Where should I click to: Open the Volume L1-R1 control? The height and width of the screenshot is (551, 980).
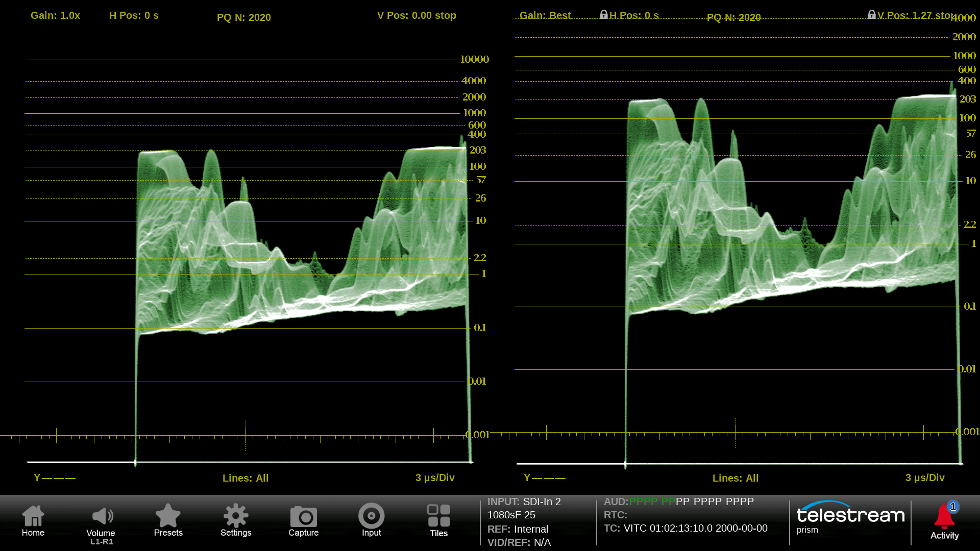[101, 521]
